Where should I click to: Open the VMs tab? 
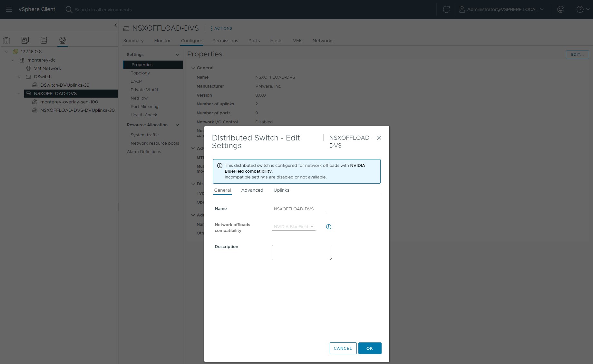click(297, 41)
